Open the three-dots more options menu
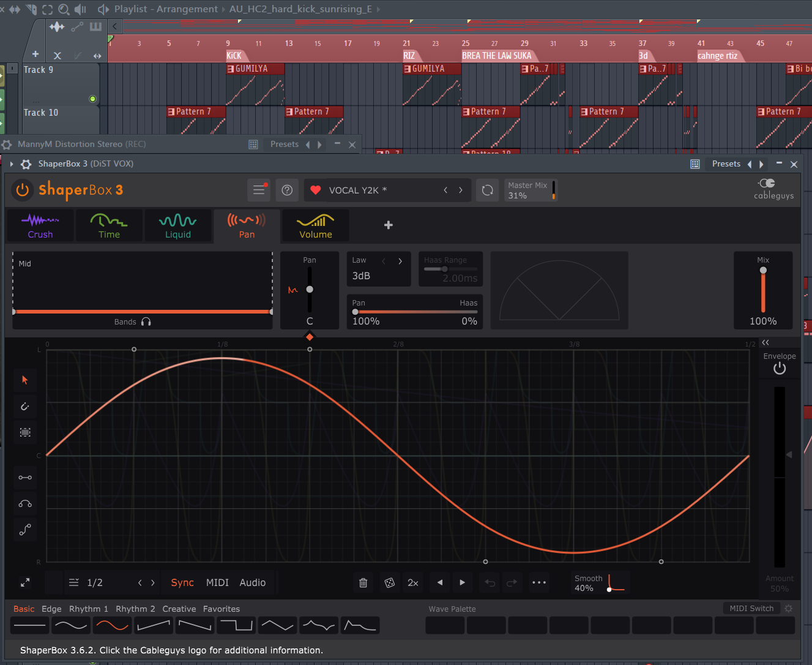812x665 pixels. pos(539,582)
